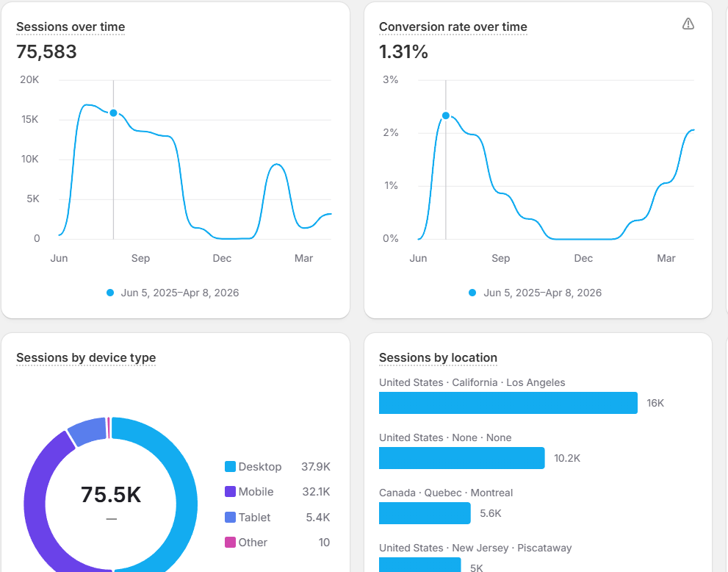Click the small Tablet segment of donut chart
728x572 pixels.
(x=87, y=431)
